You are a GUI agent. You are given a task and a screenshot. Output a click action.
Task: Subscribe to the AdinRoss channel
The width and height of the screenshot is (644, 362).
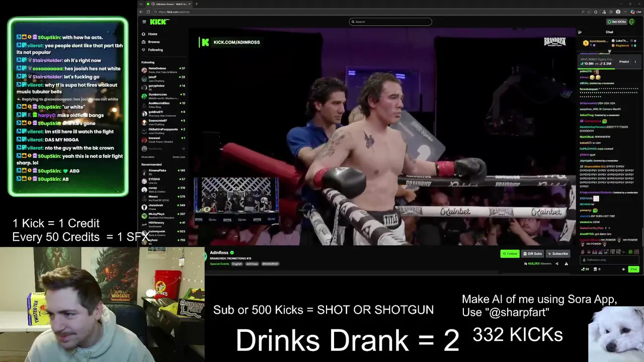[557, 254]
